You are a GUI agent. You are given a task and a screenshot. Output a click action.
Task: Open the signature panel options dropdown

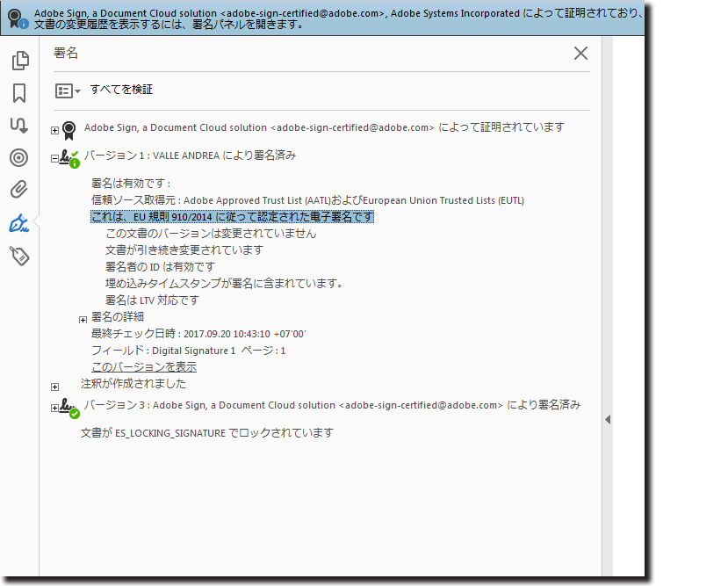pos(68,90)
